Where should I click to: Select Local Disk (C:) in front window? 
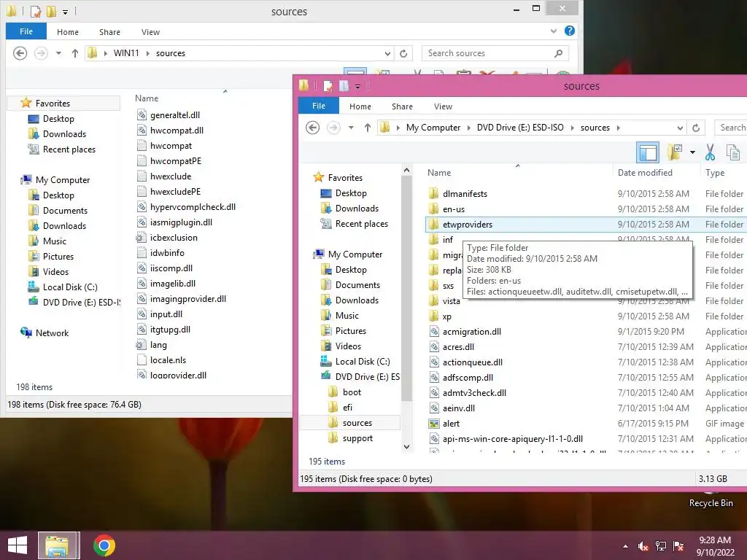coord(362,362)
